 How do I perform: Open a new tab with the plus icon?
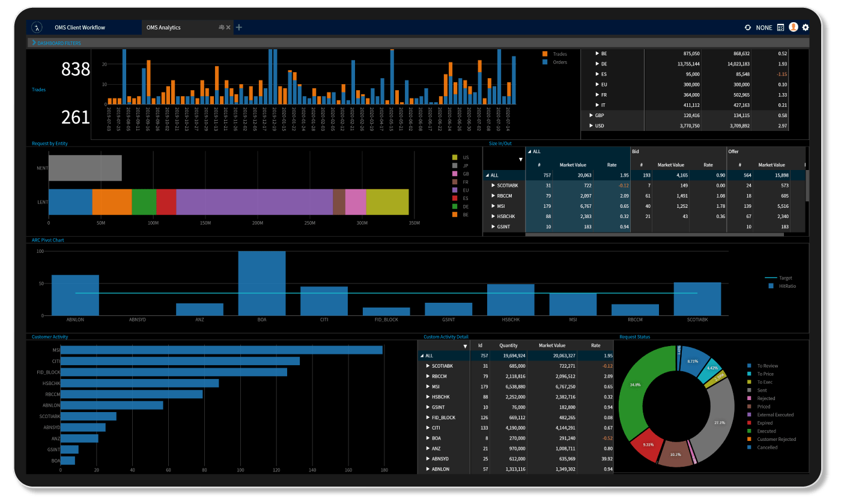[239, 27]
